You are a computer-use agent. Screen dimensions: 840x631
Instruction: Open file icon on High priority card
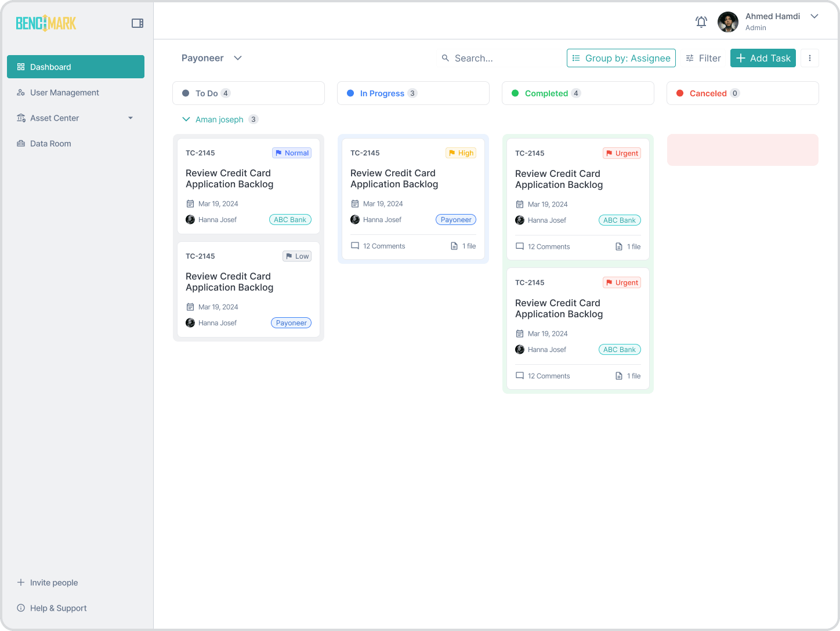coord(454,246)
